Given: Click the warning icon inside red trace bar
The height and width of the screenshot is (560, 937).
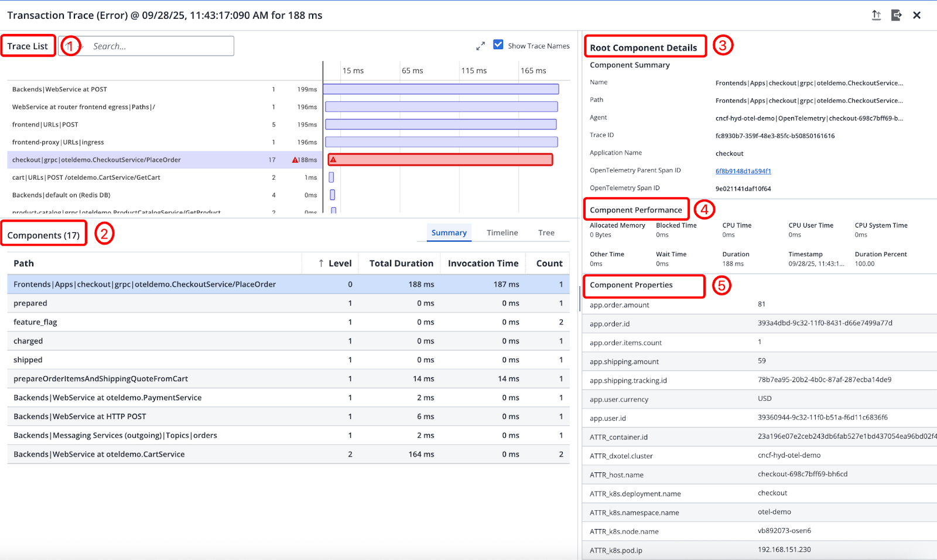Looking at the screenshot, I should tap(333, 160).
